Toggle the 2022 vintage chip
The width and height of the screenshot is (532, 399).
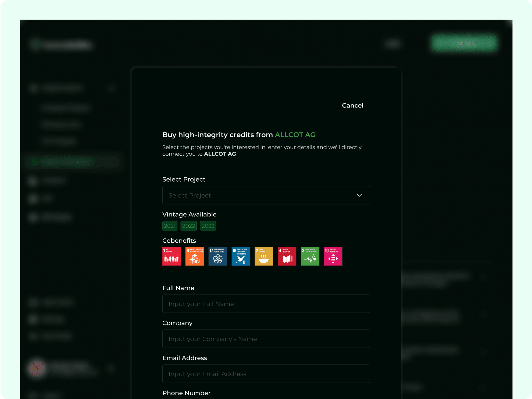tap(189, 226)
